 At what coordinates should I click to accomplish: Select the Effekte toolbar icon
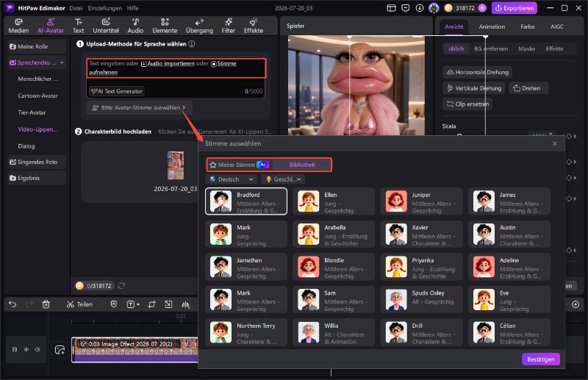(x=254, y=26)
